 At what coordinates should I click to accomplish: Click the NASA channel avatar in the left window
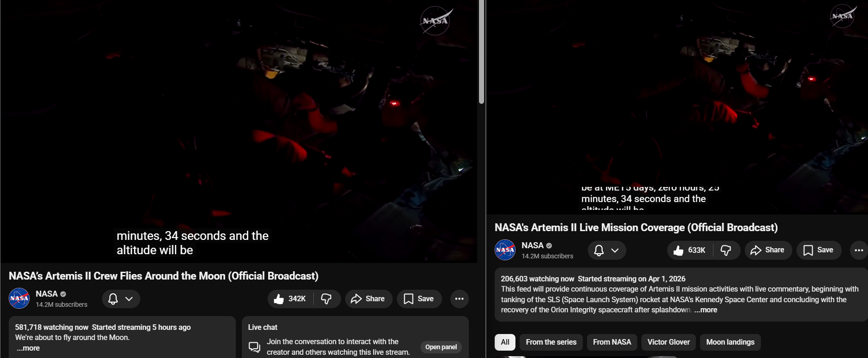point(19,298)
